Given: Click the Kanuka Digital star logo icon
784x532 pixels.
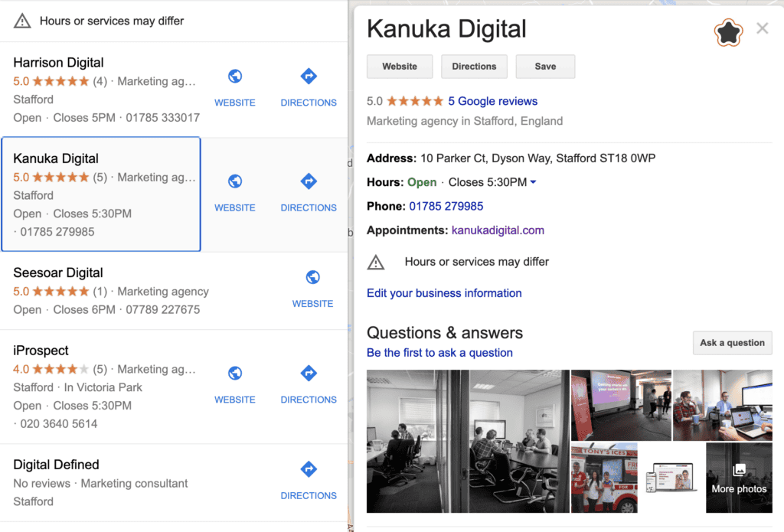Looking at the screenshot, I should coord(729,32).
